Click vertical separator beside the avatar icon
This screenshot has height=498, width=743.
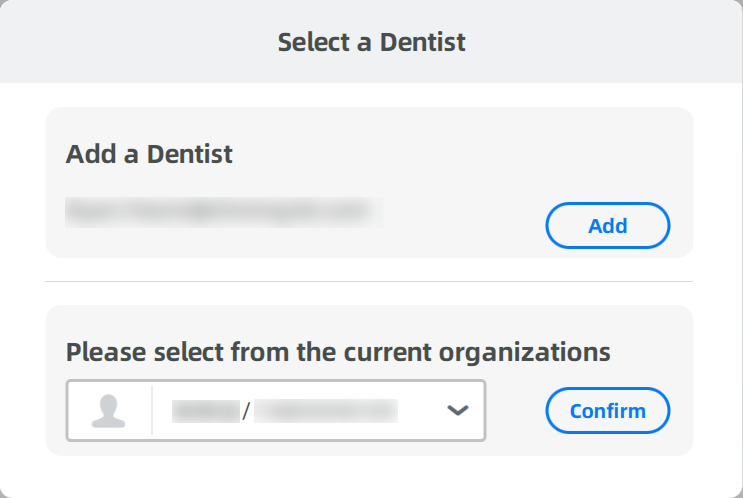152,410
